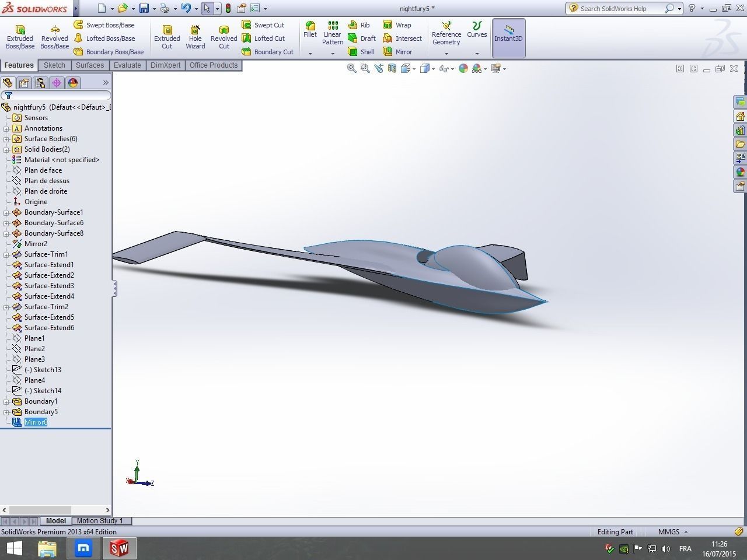The image size is (747, 560).
Task: Open the Display Style dropdown arrow
Action: click(434, 69)
